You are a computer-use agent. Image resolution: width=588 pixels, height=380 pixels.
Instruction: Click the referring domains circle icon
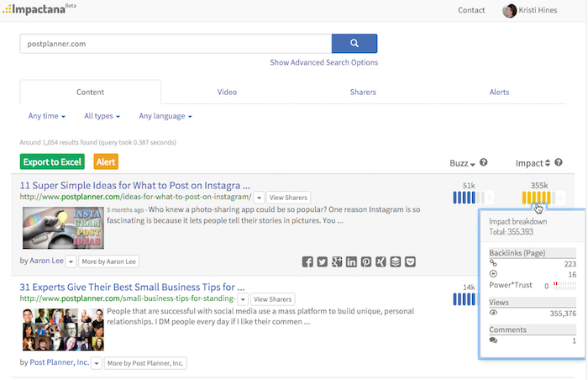tap(493, 274)
